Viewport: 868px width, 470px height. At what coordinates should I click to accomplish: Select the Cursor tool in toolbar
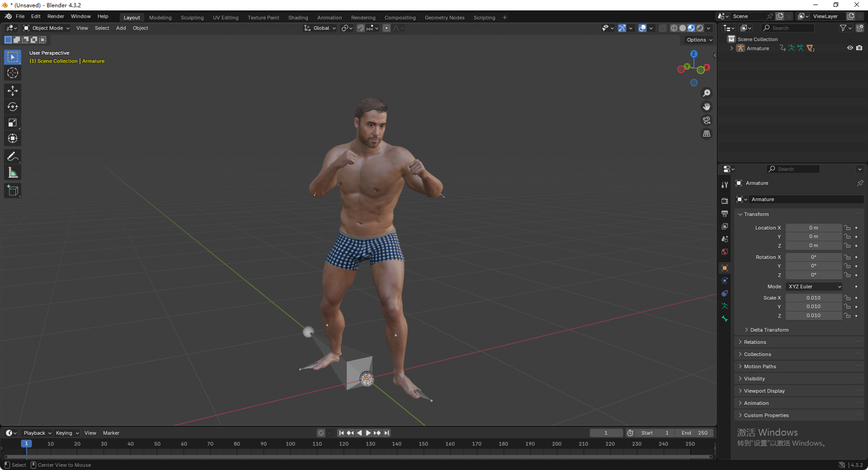pyautogui.click(x=13, y=73)
